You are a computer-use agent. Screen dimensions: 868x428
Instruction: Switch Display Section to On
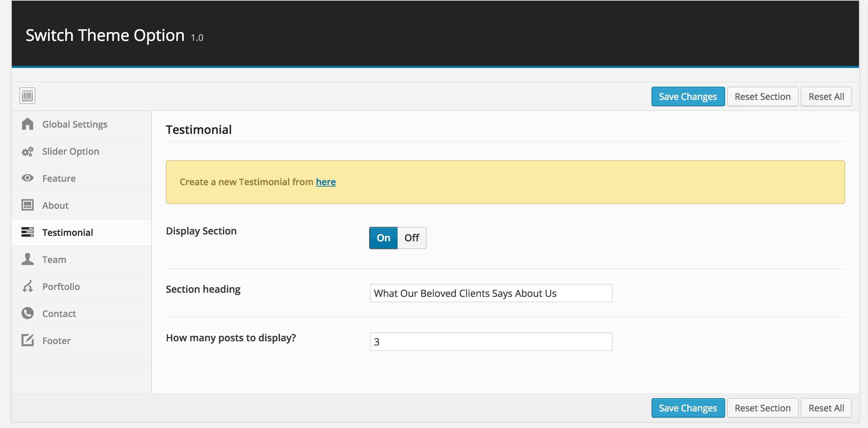383,238
